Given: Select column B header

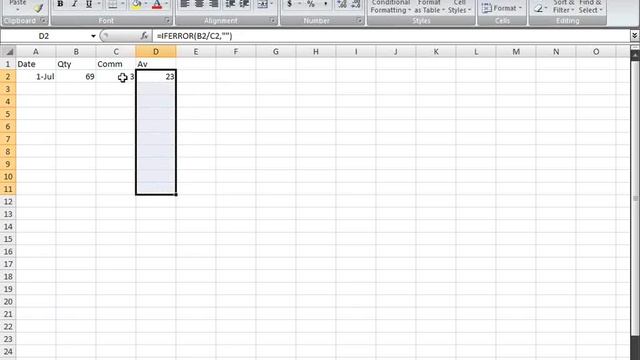Looking at the screenshot, I should (x=76, y=51).
